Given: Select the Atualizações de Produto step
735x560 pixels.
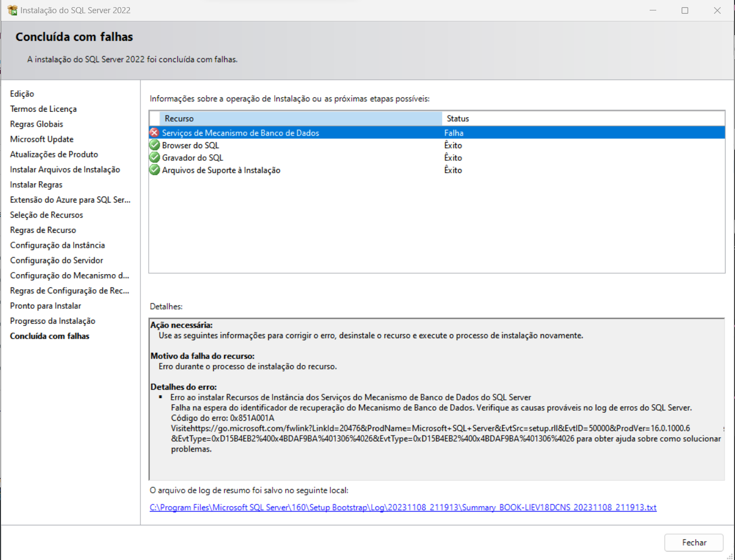Looking at the screenshot, I should (54, 155).
